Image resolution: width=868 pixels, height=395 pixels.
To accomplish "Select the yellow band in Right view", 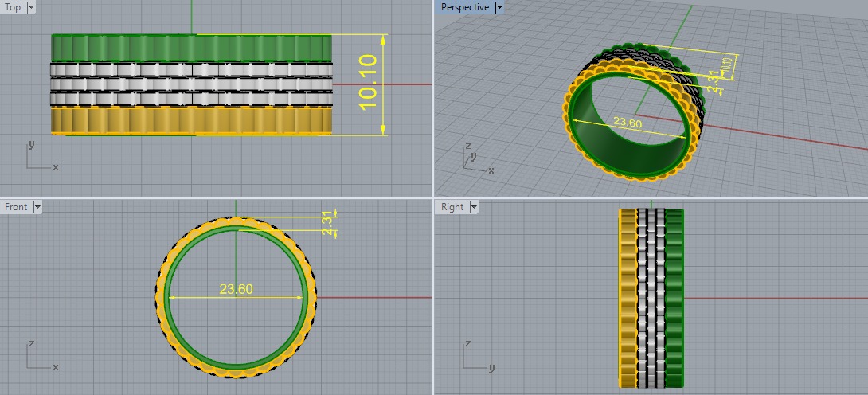I will tap(628, 298).
